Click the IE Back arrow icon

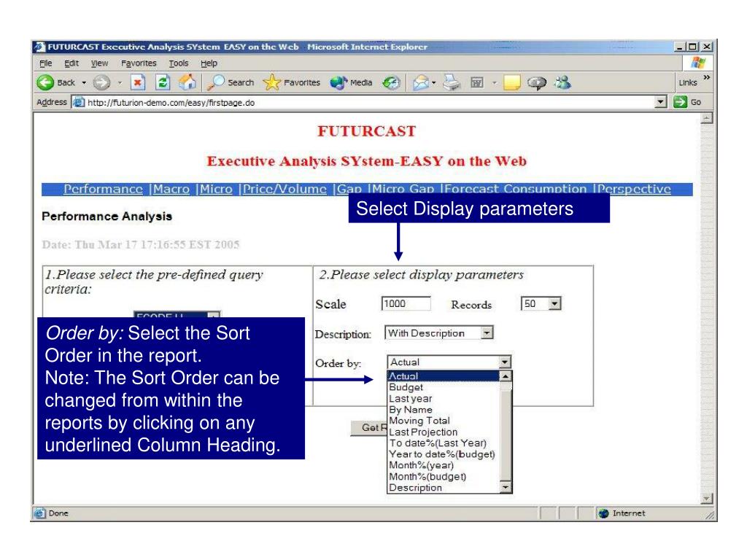tap(45, 82)
